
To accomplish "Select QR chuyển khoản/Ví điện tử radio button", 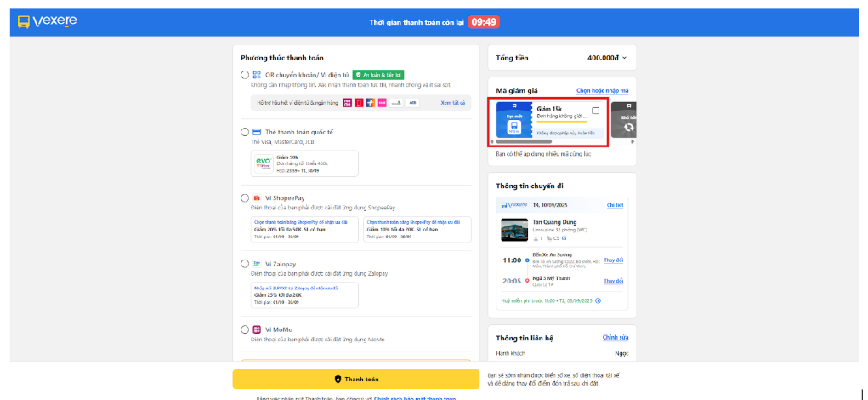I will click(245, 75).
